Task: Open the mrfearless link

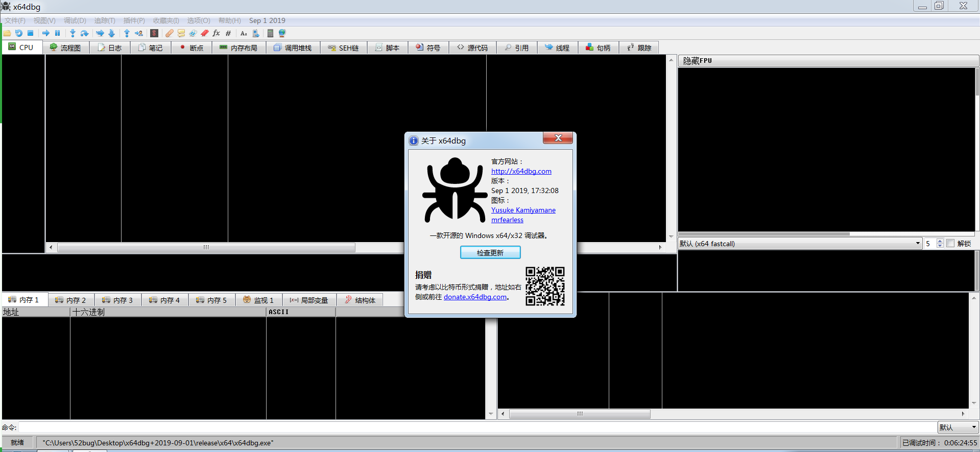Action: click(507, 220)
